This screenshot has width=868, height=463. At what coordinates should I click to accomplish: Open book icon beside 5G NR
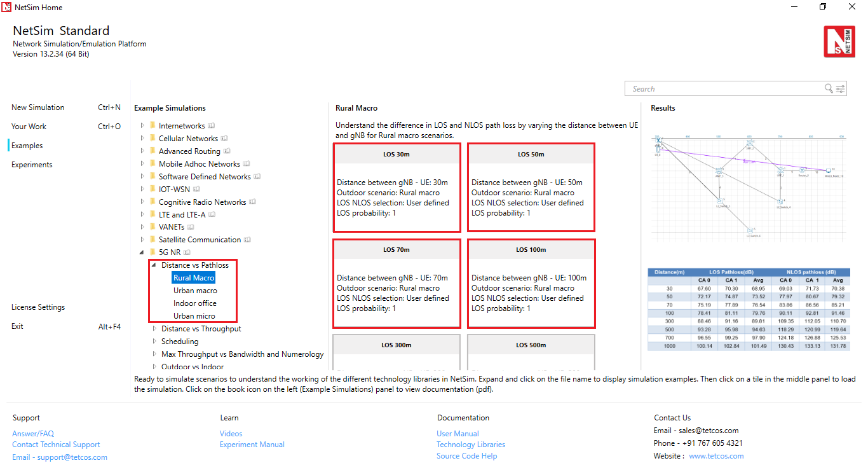tap(187, 252)
